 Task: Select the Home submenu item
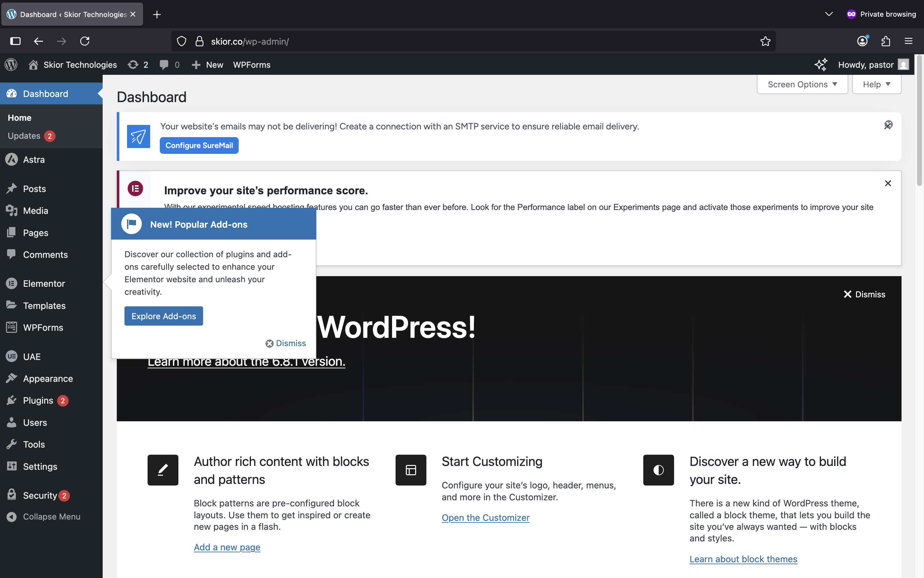(20, 118)
